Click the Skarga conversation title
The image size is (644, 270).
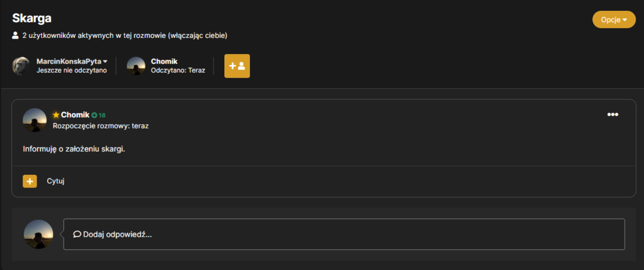pos(32,19)
